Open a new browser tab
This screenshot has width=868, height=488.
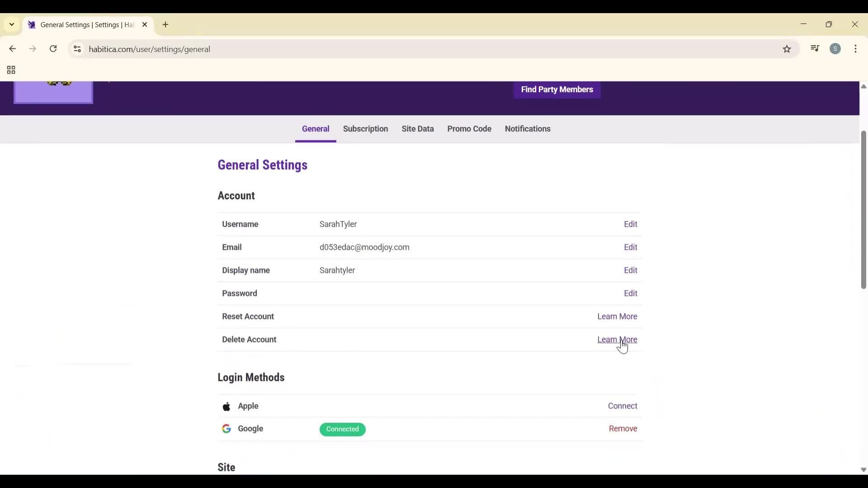coord(165,24)
